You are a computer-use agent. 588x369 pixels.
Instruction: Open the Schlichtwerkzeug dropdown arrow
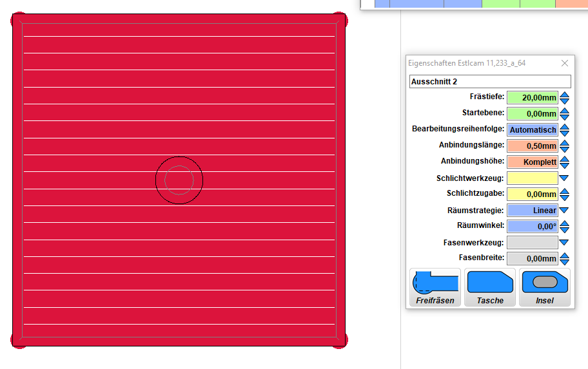[563, 178]
